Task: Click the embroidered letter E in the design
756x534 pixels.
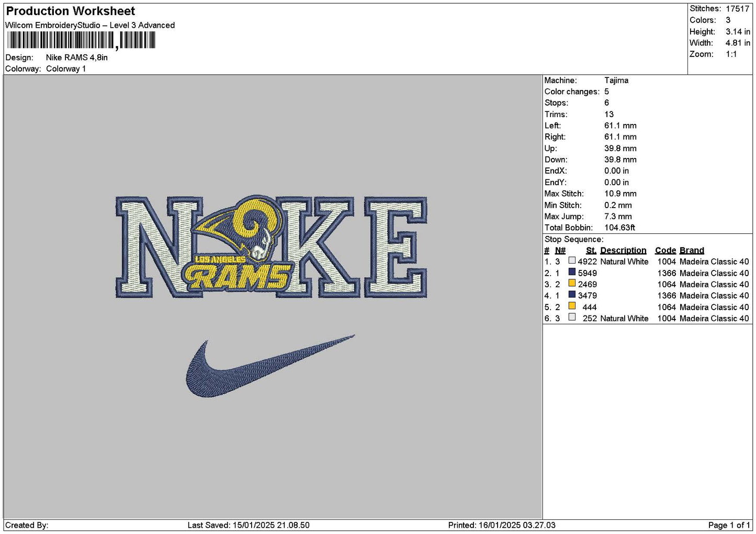Action: click(x=396, y=247)
